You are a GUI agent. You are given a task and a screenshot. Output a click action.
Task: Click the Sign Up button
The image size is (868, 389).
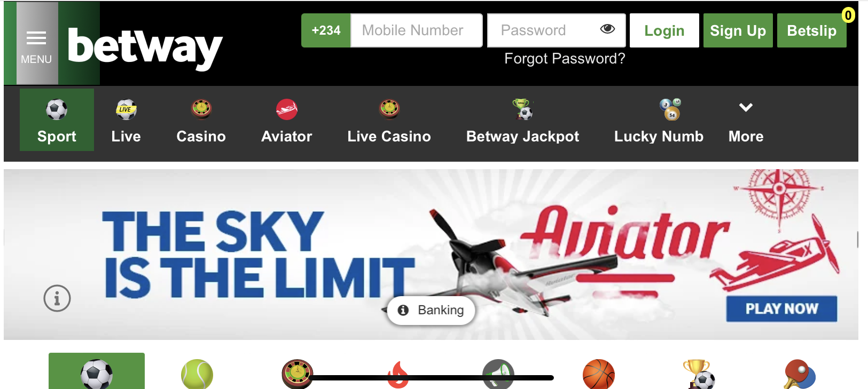pos(738,30)
